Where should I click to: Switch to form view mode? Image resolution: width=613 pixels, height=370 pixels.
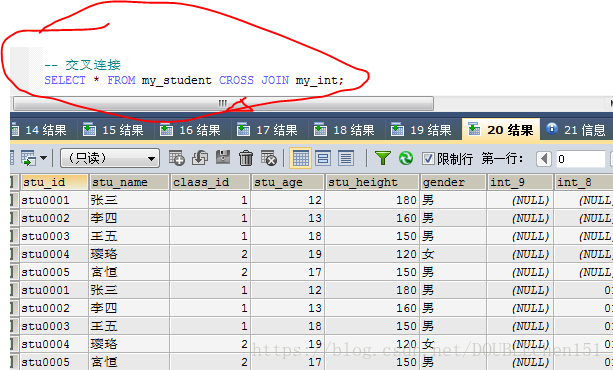pos(323,158)
